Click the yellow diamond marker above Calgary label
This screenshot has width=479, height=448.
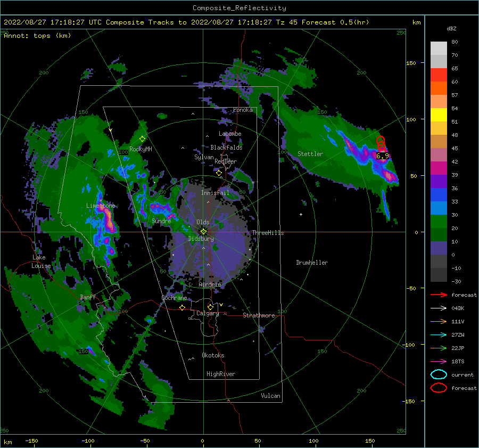(x=210, y=307)
